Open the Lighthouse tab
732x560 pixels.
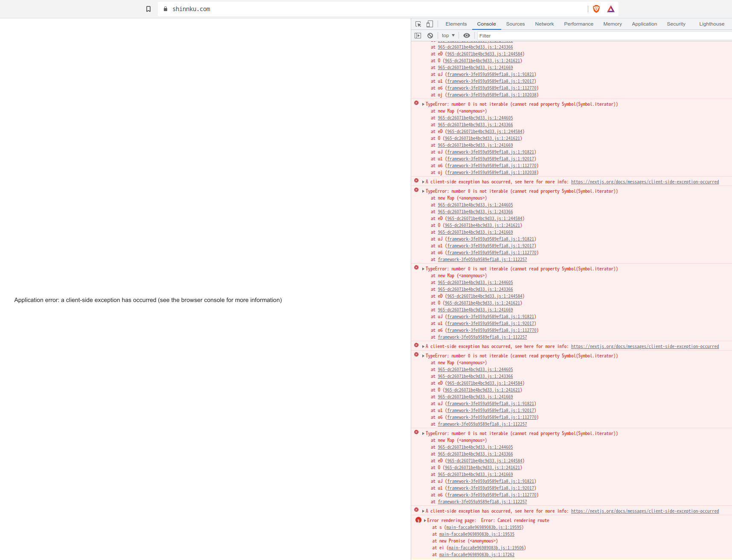click(x=711, y=24)
